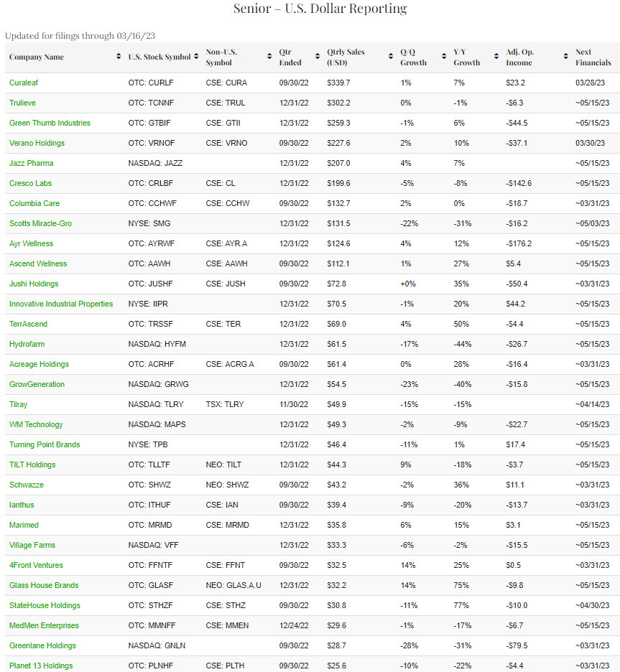Open Innovative Industrial Properties link
This screenshot has width=620, height=672.
pos(61,304)
